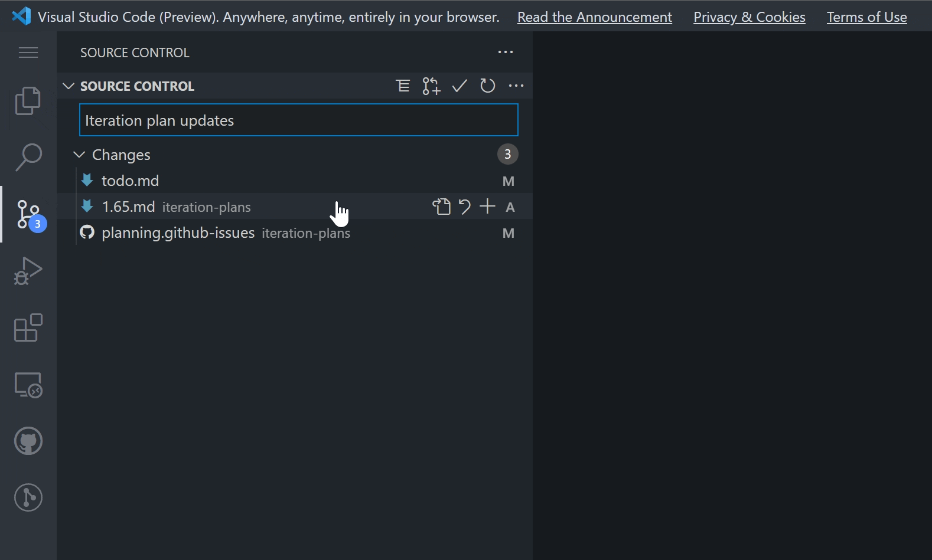
Task: Open the GitHub view in activity bar
Action: point(28,441)
